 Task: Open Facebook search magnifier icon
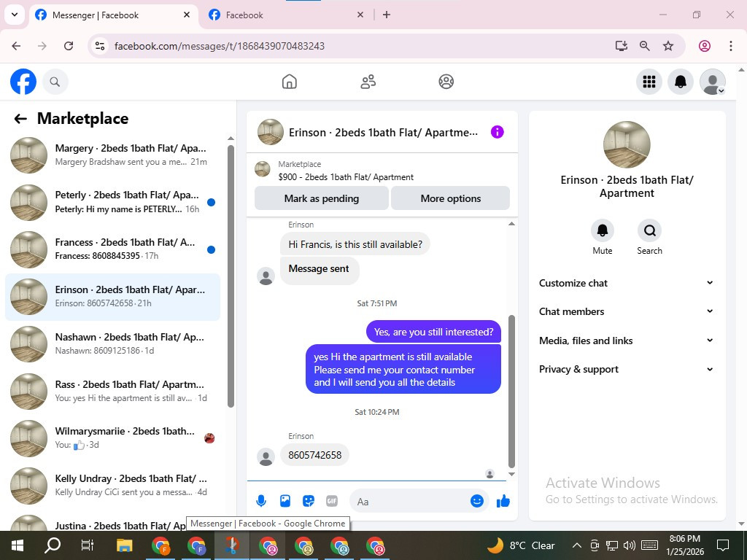55,82
